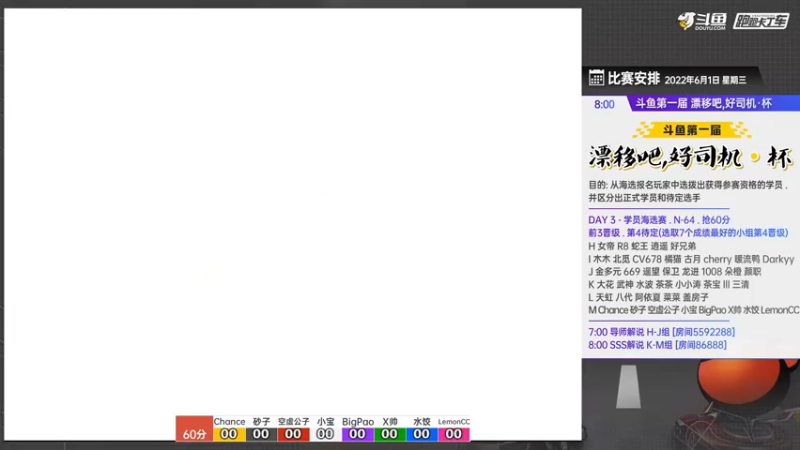Click the large 漂移吧,好司机·杯 title
The width and height of the screenshot is (800, 450).
click(691, 158)
